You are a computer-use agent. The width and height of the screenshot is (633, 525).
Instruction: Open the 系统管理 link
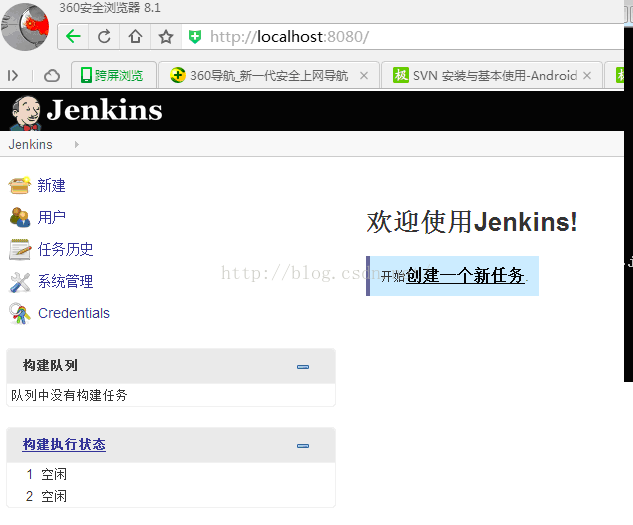[x=65, y=281]
